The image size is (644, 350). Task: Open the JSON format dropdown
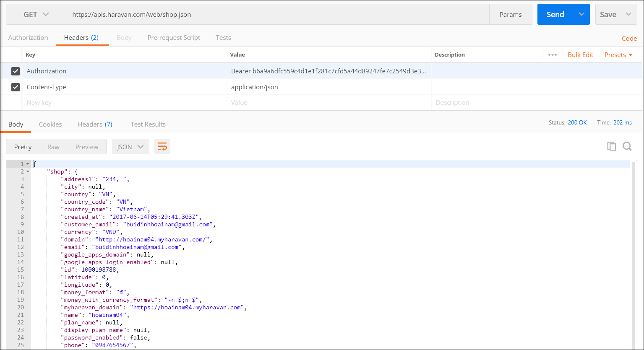click(x=130, y=147)
